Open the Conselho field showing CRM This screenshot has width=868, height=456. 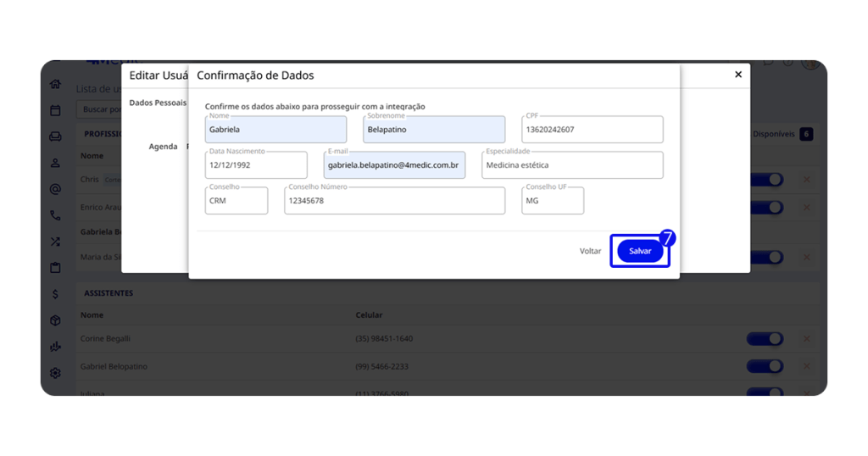[x=236, y=201]
